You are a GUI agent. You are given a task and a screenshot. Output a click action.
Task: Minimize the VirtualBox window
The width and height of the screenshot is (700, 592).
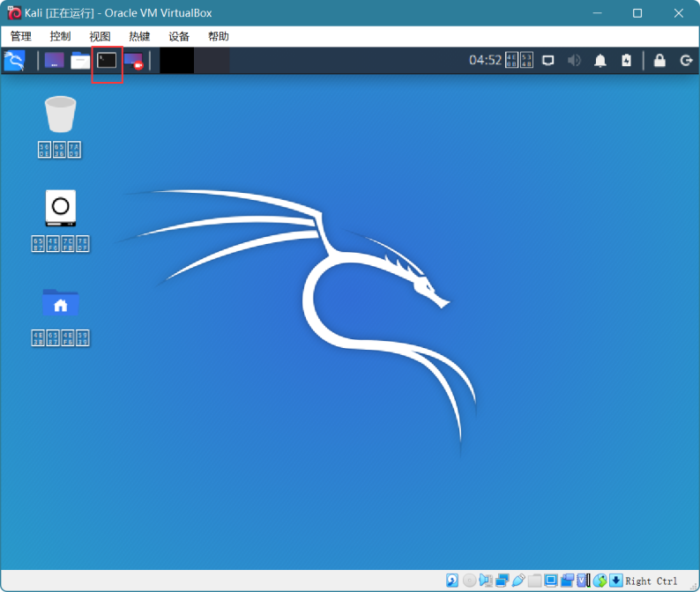598,13
